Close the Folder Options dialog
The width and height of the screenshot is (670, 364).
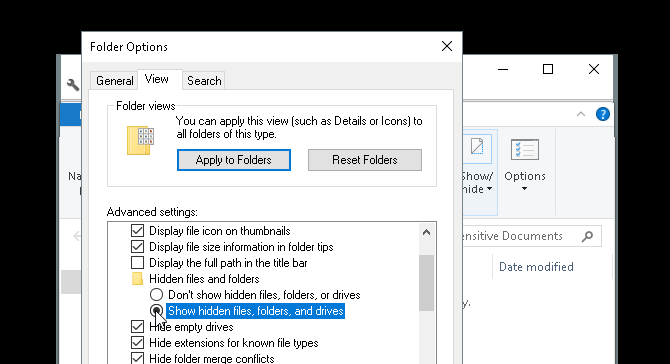point(447,46)
